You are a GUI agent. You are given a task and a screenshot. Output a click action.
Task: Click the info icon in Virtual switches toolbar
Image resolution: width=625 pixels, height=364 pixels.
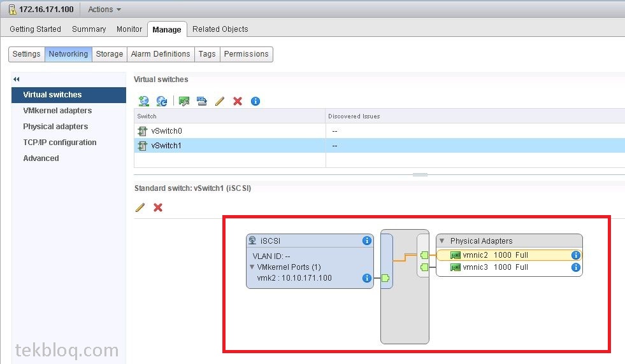click(255, 101)
